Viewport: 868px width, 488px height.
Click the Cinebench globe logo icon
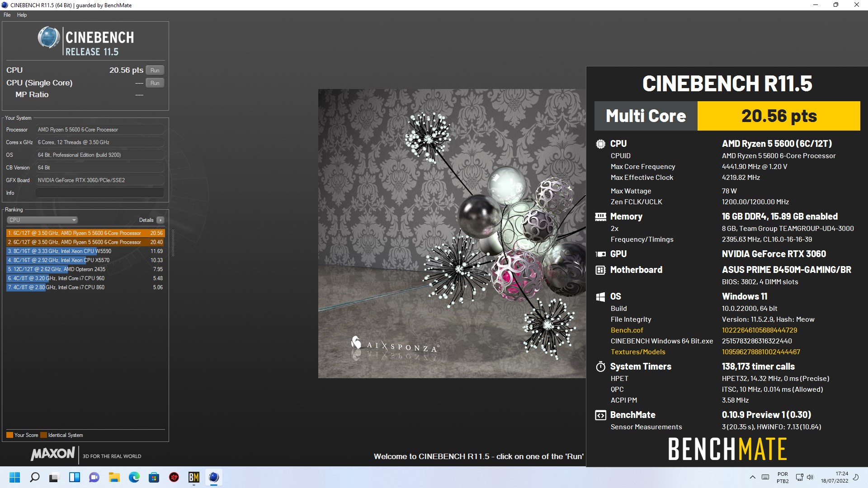pos(49,38)
